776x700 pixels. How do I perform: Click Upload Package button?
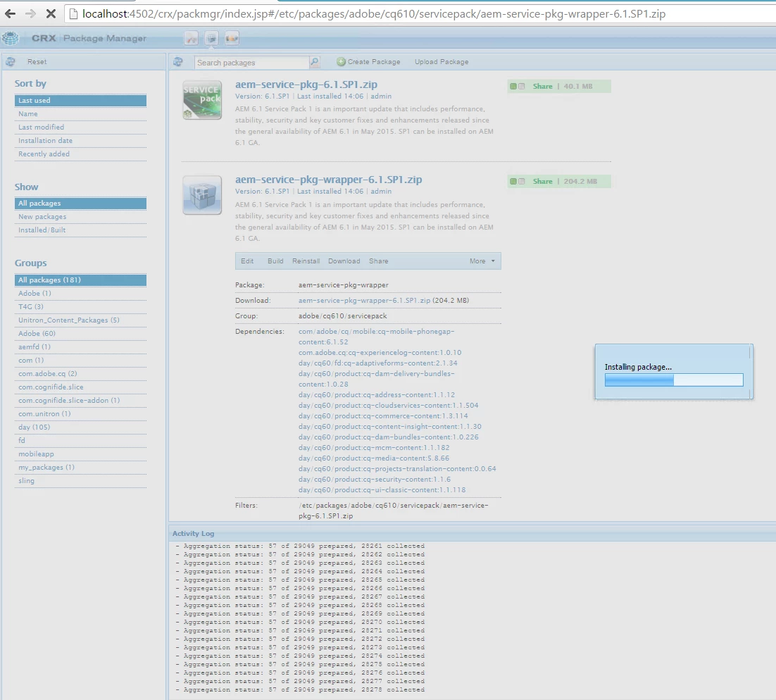click(x=442, y=62)
